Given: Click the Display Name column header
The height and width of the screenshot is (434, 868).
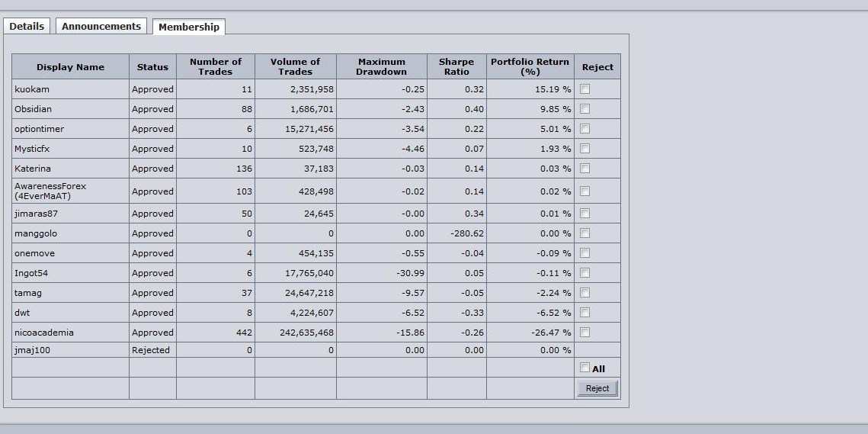Looking at the screenshot, I should (x=70, y=66).
